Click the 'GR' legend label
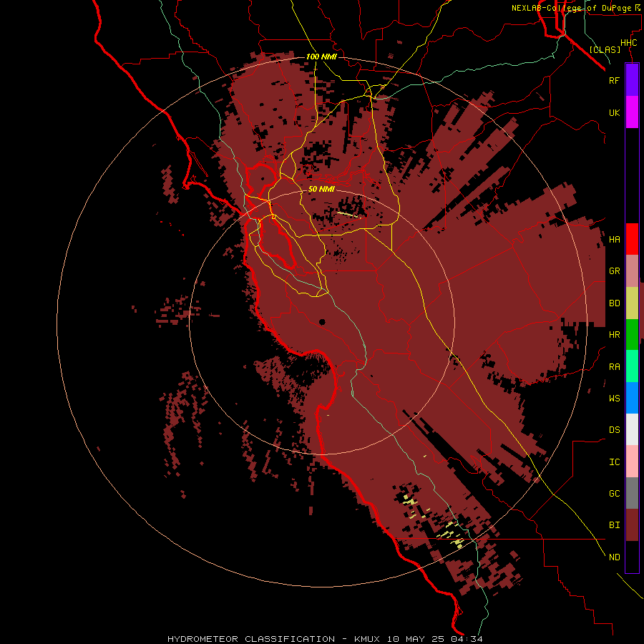This screenshot has width=644, height=644. tap(614, 271)
